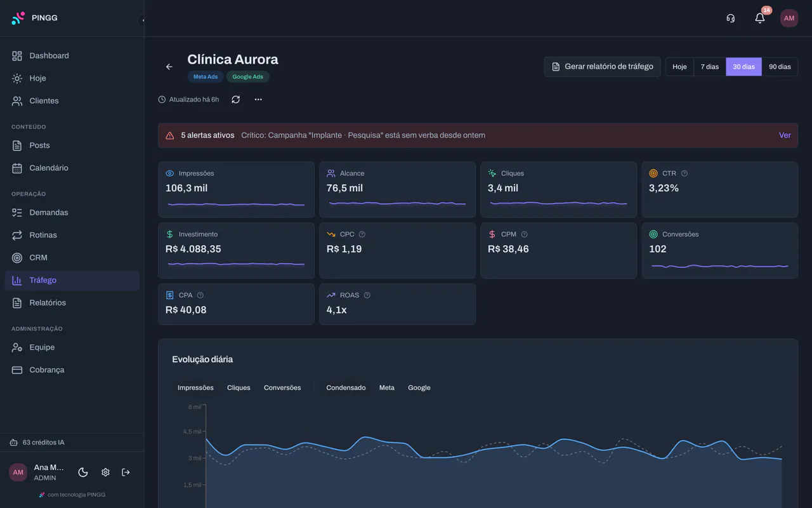Click the Conversões target icon
This screenshot has height=508, width=812.
click(x=653, y=234)
